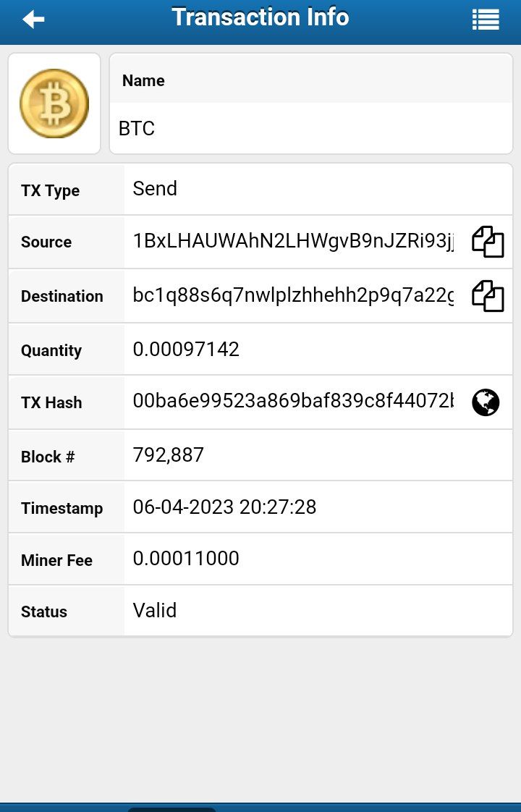This screenshot has height=812, width=521.
Task: Tap the Valid status value
Action: (154, 611)
